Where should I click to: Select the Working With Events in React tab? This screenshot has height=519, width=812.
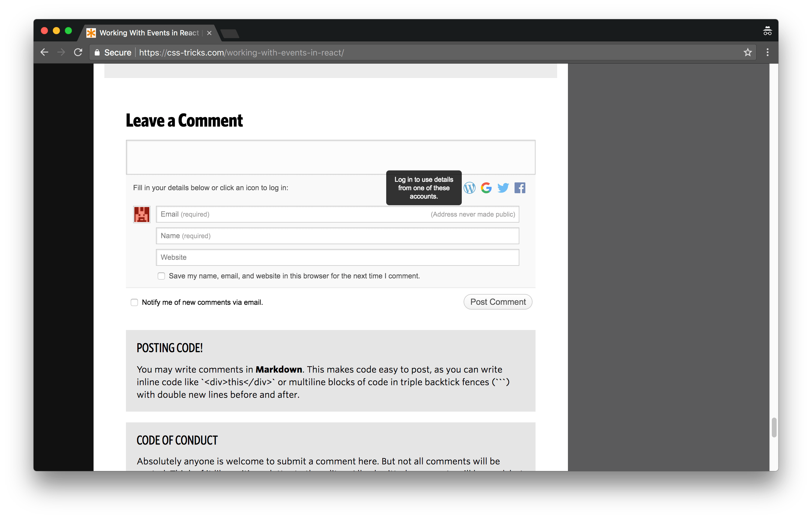tap(149, 33)
